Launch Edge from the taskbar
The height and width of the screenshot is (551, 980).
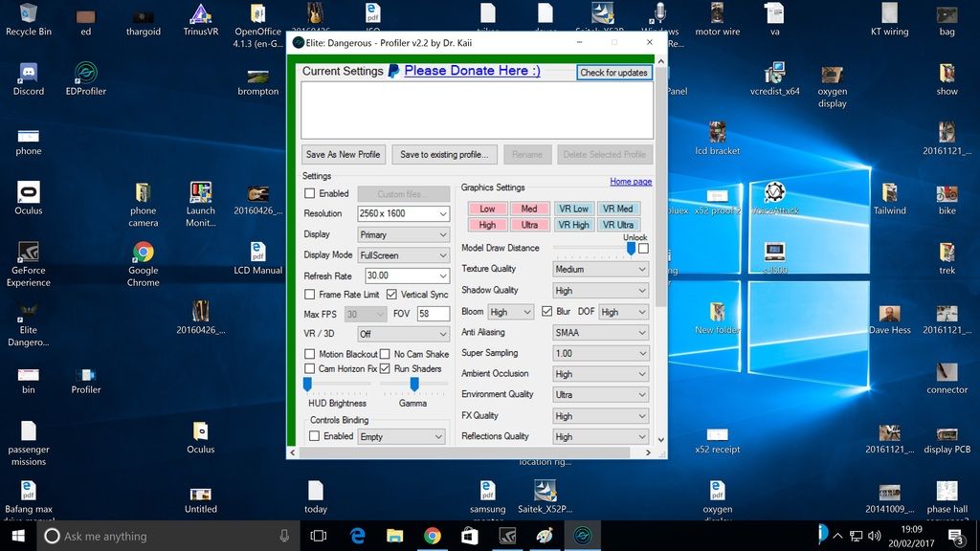[x=358, y=536]
